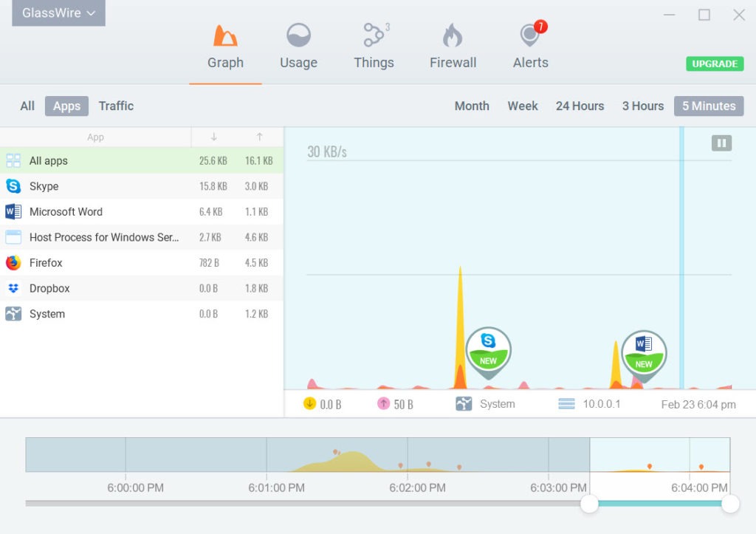Screen dimensions: 756x534
Task: Open the GlassWire dropdown menu
Action: point(59,13)
